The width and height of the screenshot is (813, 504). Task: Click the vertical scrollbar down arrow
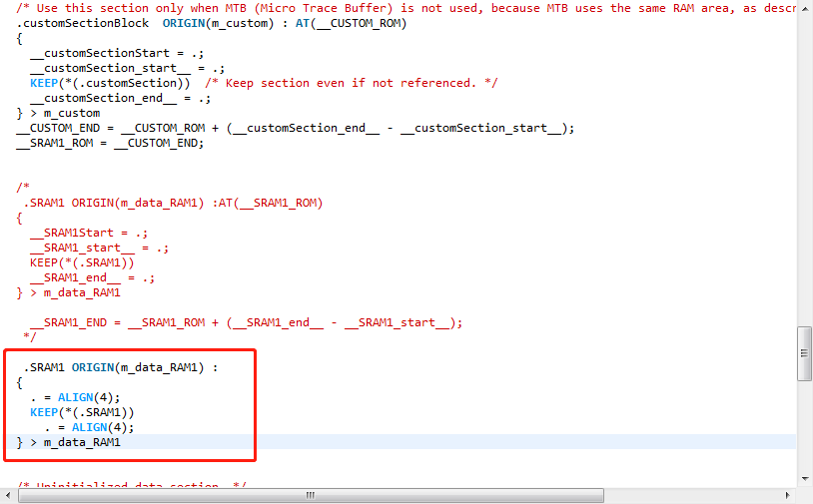pos(805,479)
